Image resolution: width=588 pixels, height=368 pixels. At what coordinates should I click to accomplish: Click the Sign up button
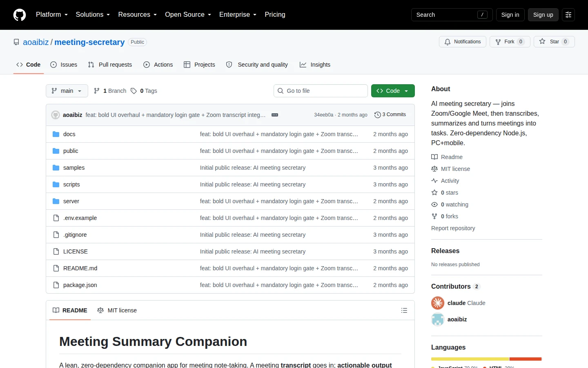tap(543, 15)
